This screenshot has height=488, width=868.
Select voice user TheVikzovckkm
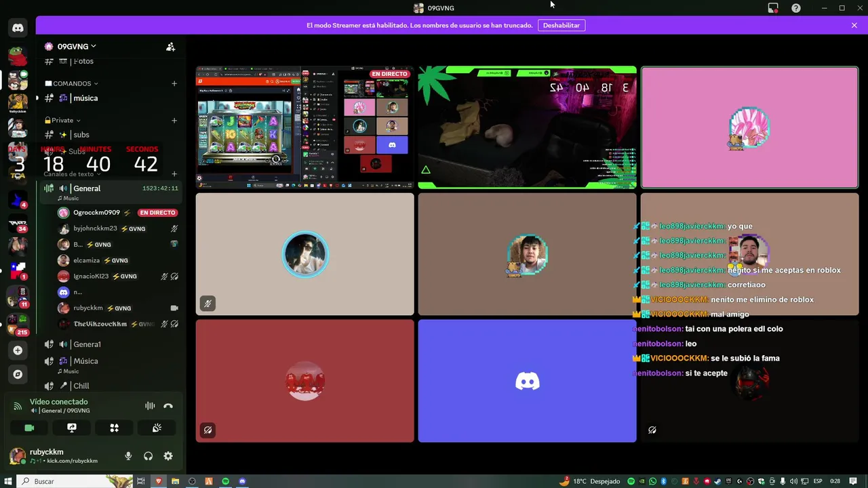[x=117, y=324]
